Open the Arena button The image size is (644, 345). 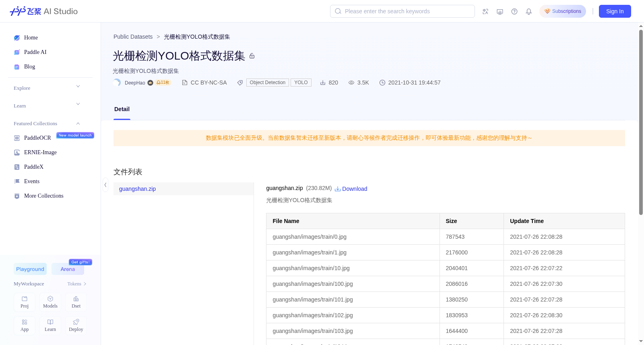[68, 269]
